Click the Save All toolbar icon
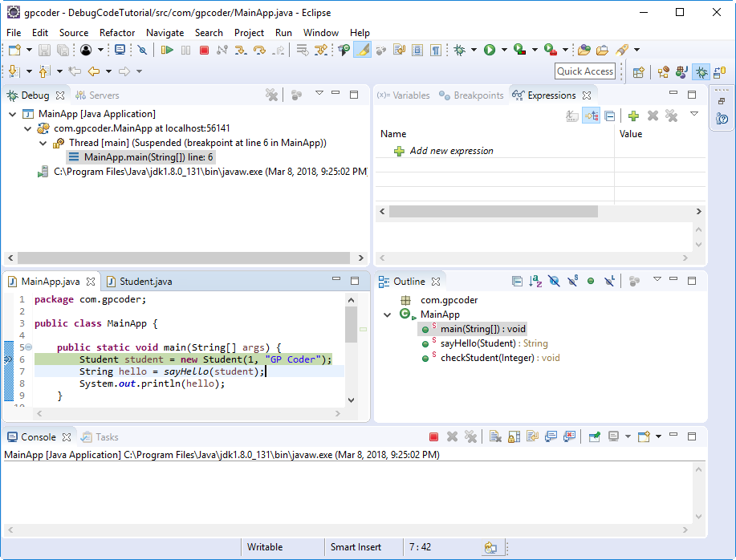 pyautogui.click(x=63, y=50)
